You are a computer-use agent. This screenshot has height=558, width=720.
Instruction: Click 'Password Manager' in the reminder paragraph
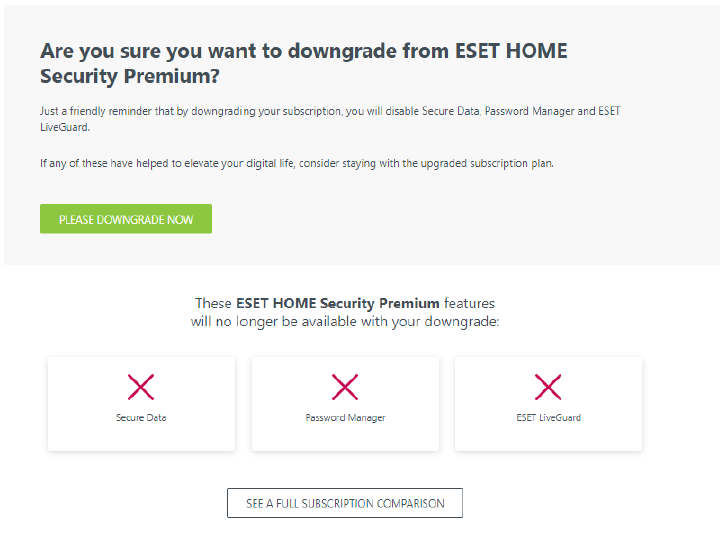pos(528,111)
